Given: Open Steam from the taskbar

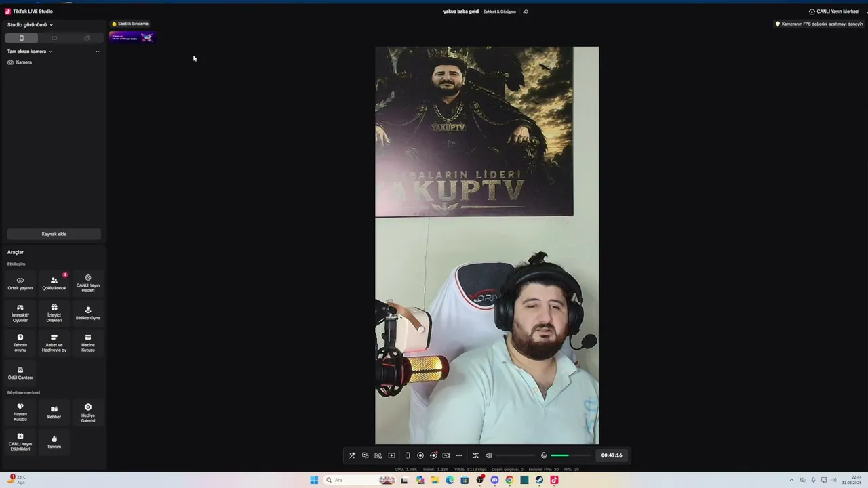Looking at the screenshot, I should (539, 480).
